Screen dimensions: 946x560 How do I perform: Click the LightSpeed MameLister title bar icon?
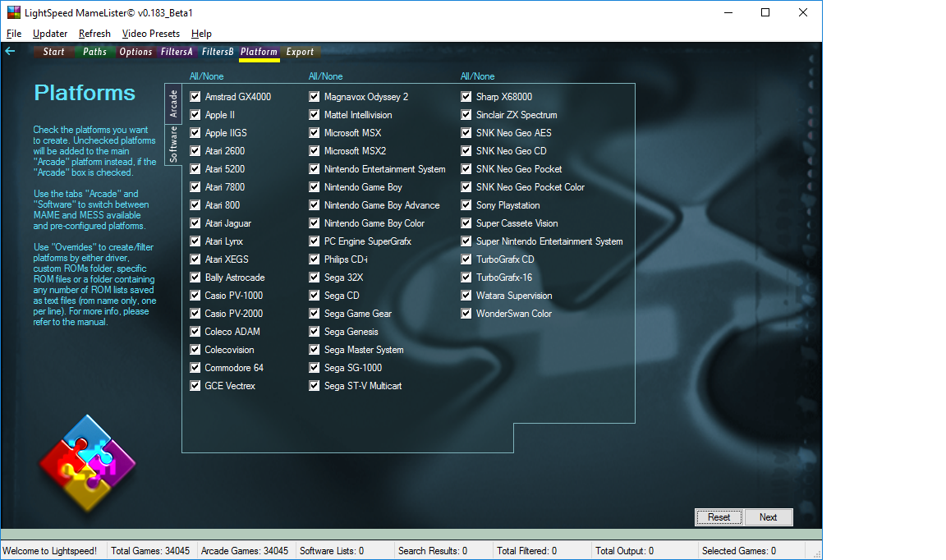[13, 12]
